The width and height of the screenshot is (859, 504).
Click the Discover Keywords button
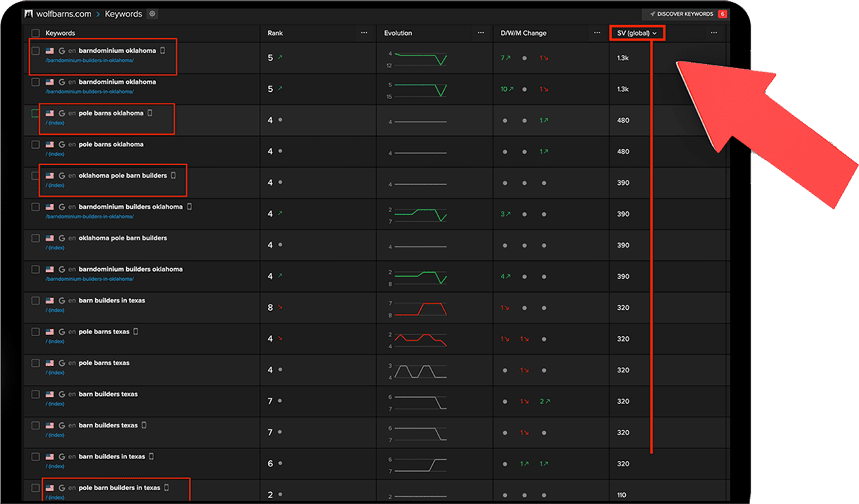[681, 14]
